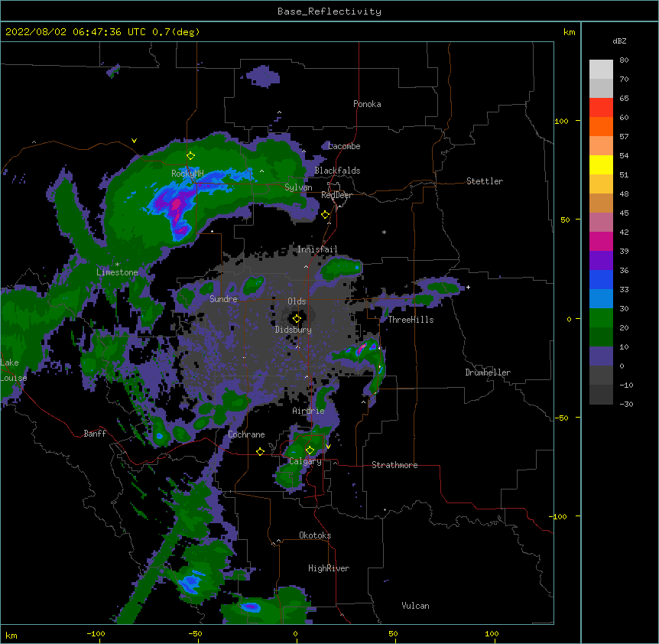Click the RedDeer city label
The height and width of the screenshot is (644, 659).
coord(336,195)
